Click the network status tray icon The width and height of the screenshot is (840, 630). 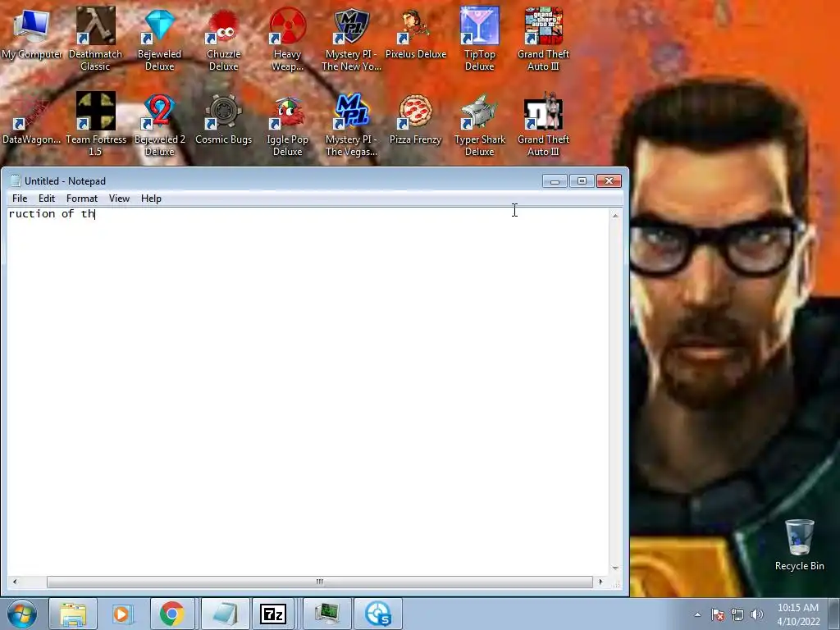pos(737,614)
